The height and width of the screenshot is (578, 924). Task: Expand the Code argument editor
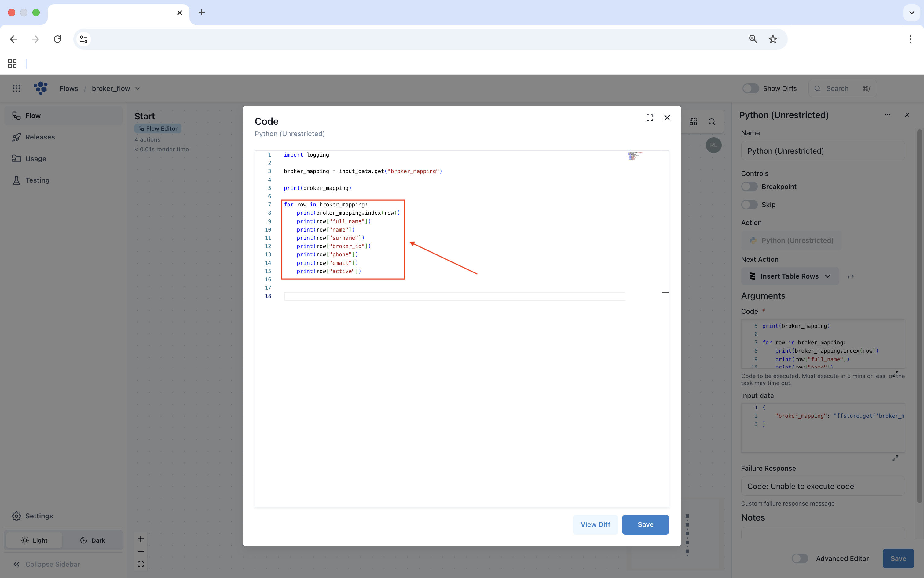point(895,374)
